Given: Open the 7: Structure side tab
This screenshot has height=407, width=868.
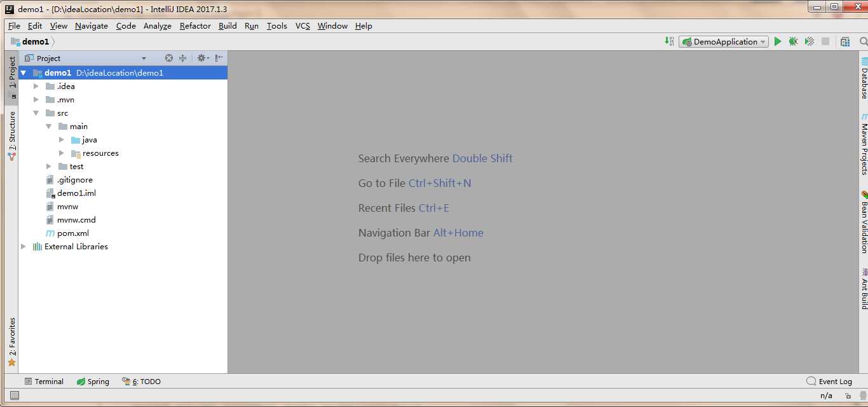Looking at the screenshot, I should 11,135.
